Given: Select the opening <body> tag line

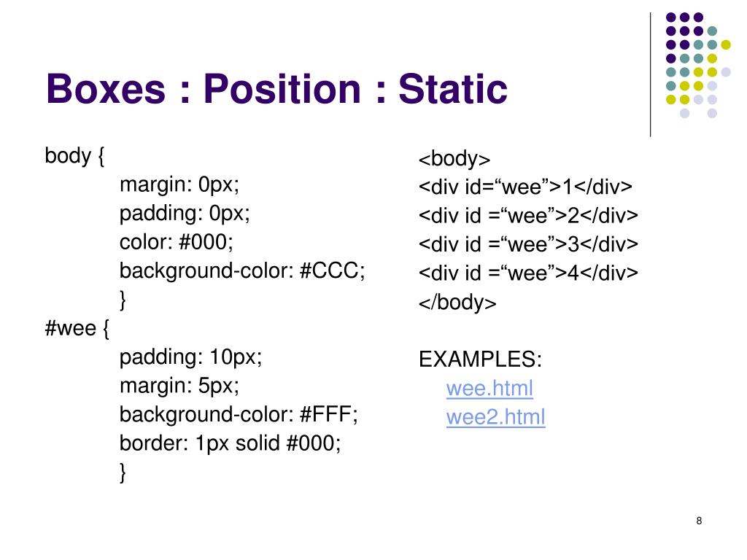Looking at the screenshot, I should tap(454, 158).
